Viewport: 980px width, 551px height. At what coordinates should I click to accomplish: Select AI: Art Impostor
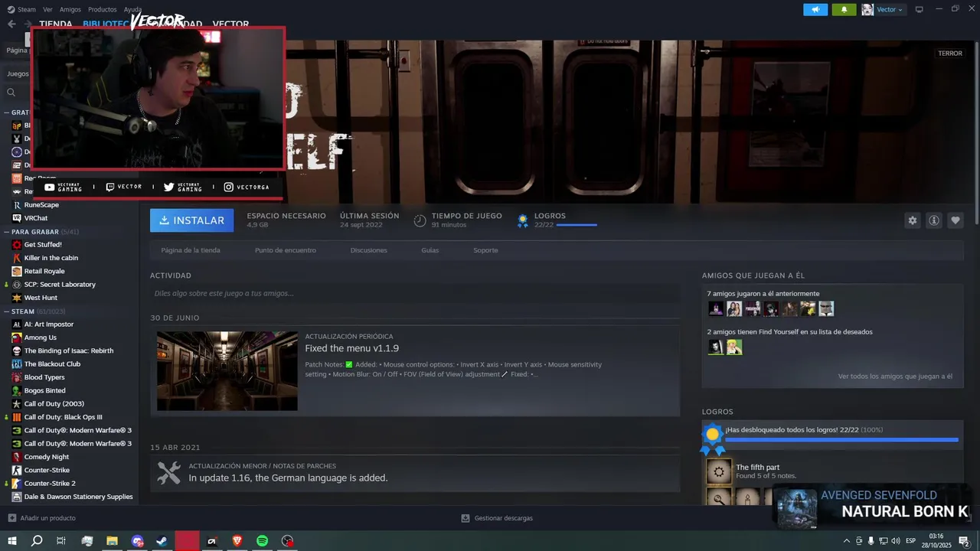[49, 324]
